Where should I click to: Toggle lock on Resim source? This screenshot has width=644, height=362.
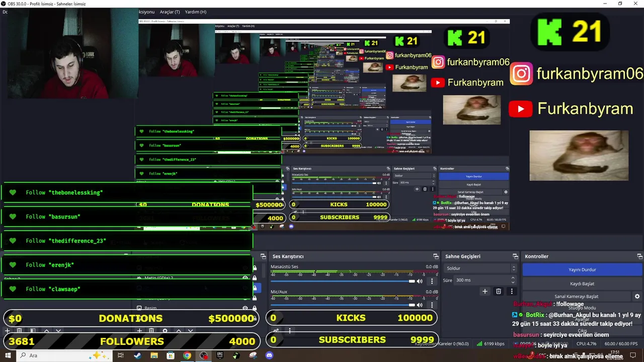(x=255, y=308)
